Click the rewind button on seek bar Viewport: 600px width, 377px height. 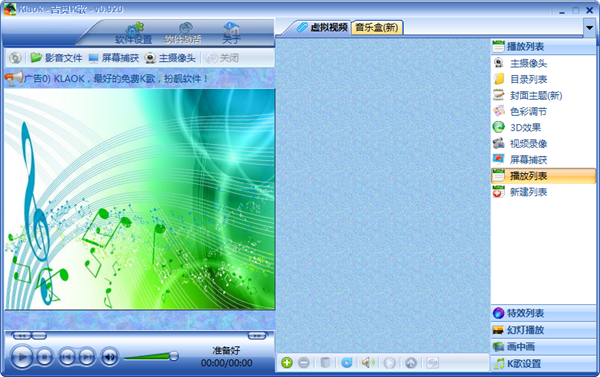point(21,336)
